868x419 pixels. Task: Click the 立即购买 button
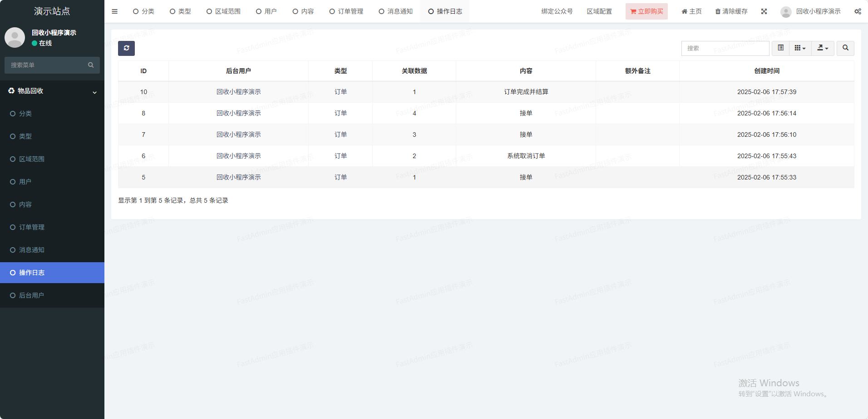[x=646, y=11]
